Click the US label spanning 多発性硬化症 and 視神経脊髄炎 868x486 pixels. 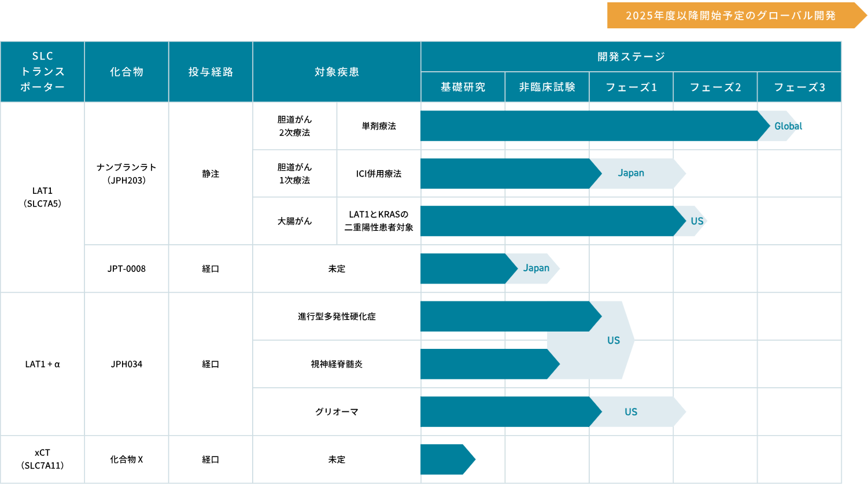pyautogui.click(x=614, y=340)
